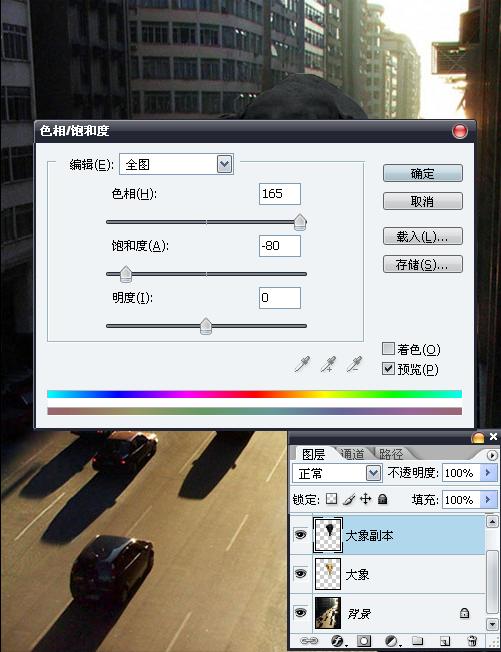Image resolution: width=501 pixels, height=652 pixels.
Task: Create a new layer
Action: click(445, 641)
